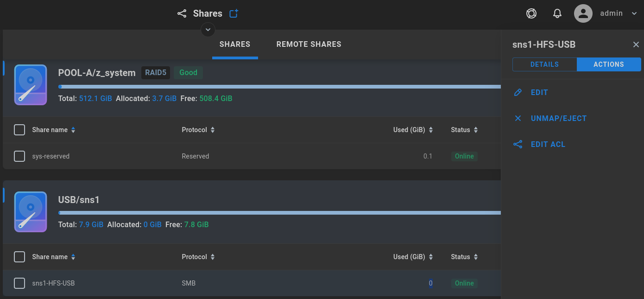Sort USB/sns1 table by Share name arrows
Viewport: 644px width, 299px height.
click(73, 257)
